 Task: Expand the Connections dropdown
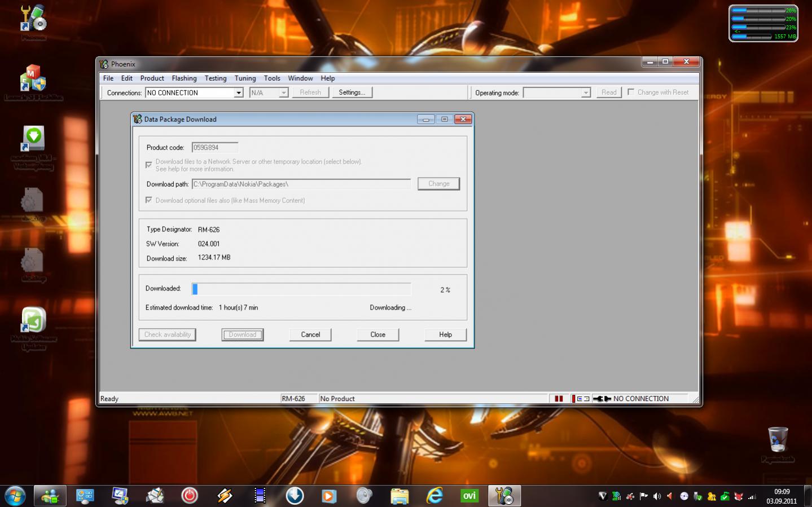(x=239, y=92)
